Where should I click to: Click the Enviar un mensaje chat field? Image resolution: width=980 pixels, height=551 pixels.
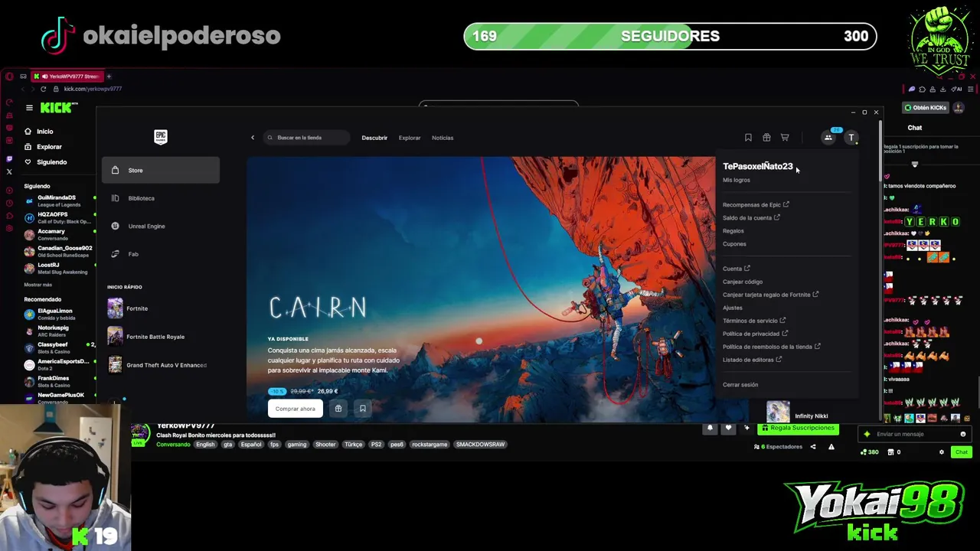pyautogui.click(x=914, y=434)
